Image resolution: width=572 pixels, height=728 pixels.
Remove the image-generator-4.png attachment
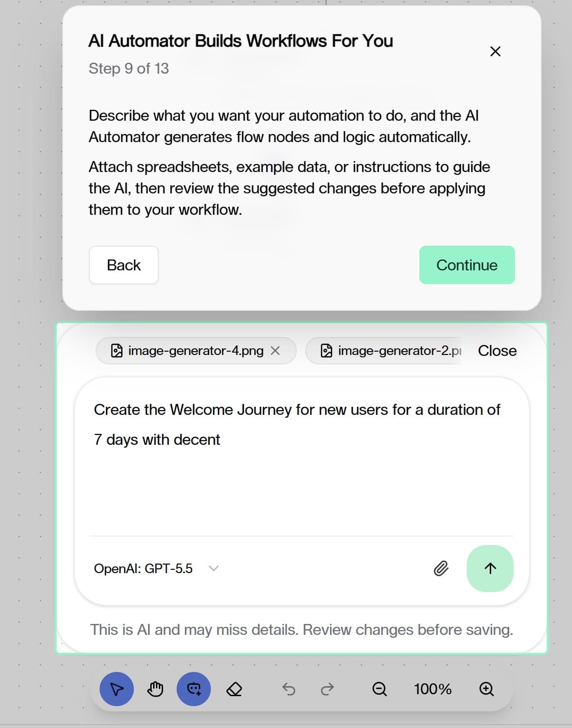[275, 351]
